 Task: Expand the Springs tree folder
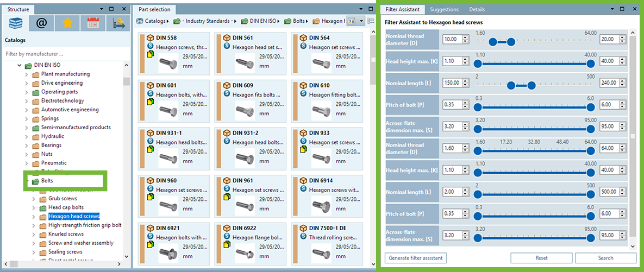tap(27, 118)
